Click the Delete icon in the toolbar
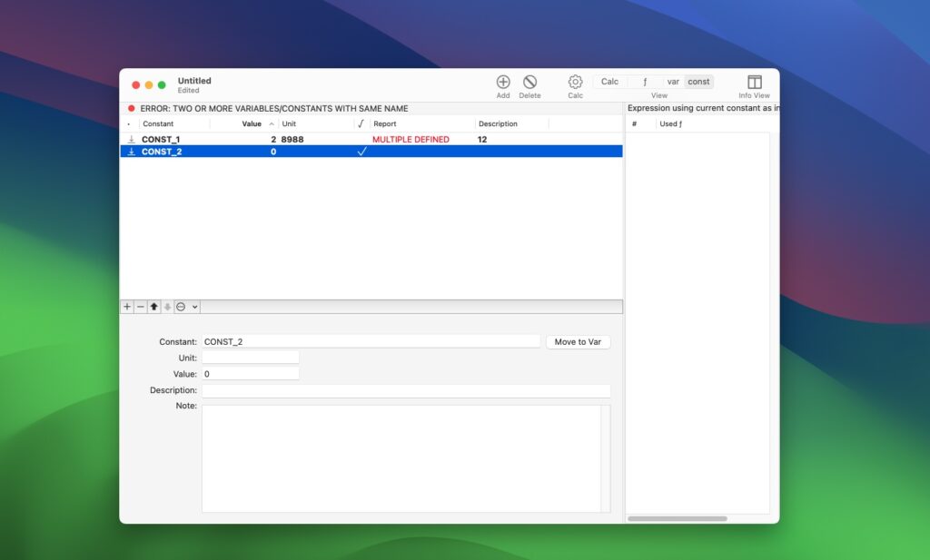 [x=529, y=80]
